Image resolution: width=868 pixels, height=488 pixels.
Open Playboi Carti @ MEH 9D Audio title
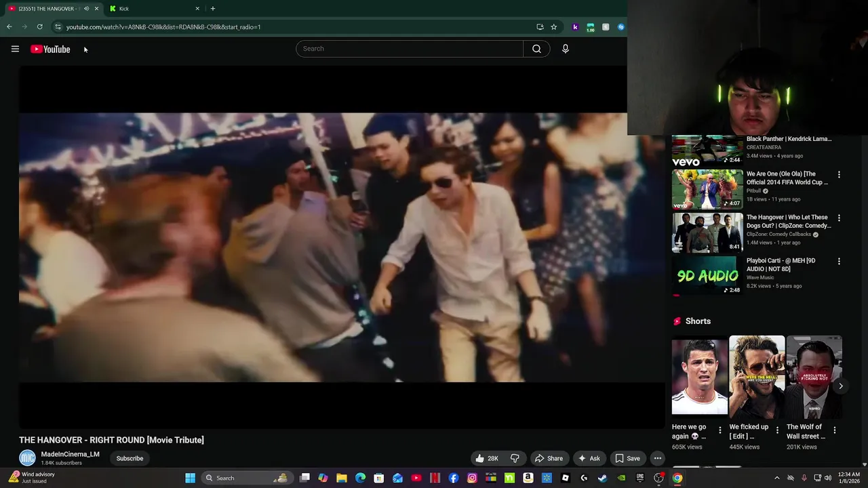(x=781, y=264)
